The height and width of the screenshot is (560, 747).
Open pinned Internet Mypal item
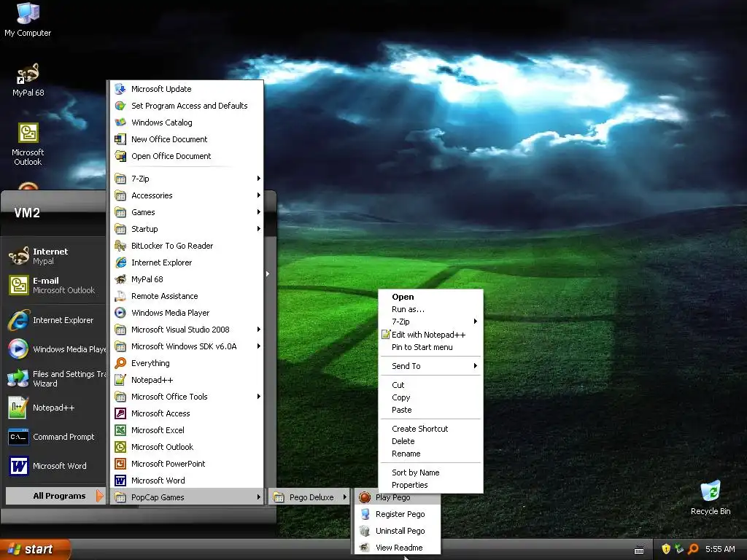[x=55, y=256]
